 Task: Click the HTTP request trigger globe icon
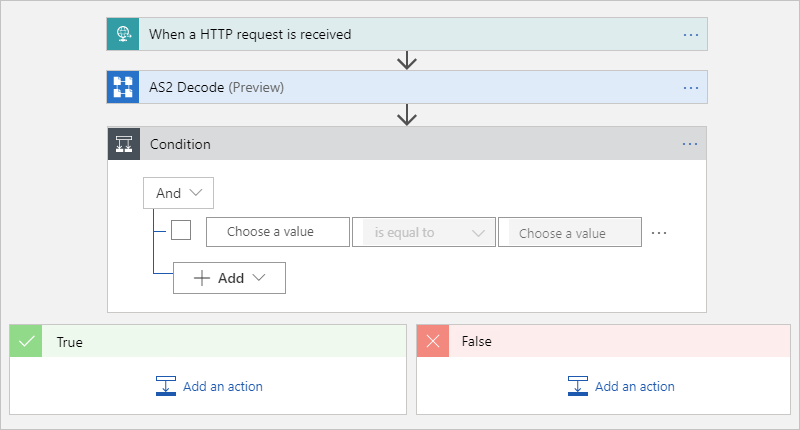click(x=123, y=34)
